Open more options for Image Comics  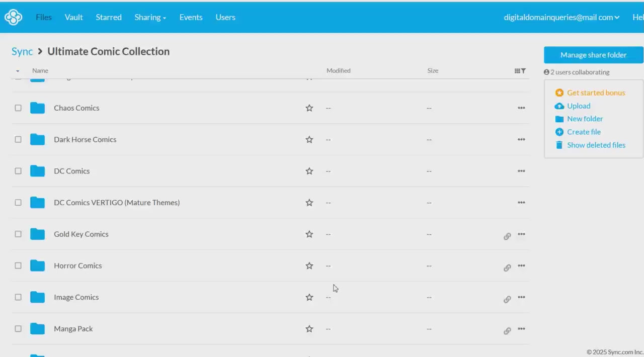click(x=521, y=297)
